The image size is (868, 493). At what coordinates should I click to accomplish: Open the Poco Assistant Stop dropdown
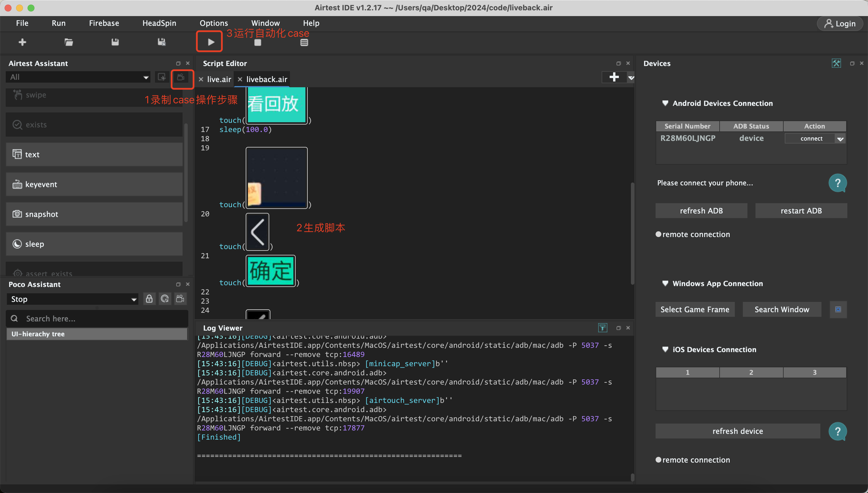click(72, 299)
